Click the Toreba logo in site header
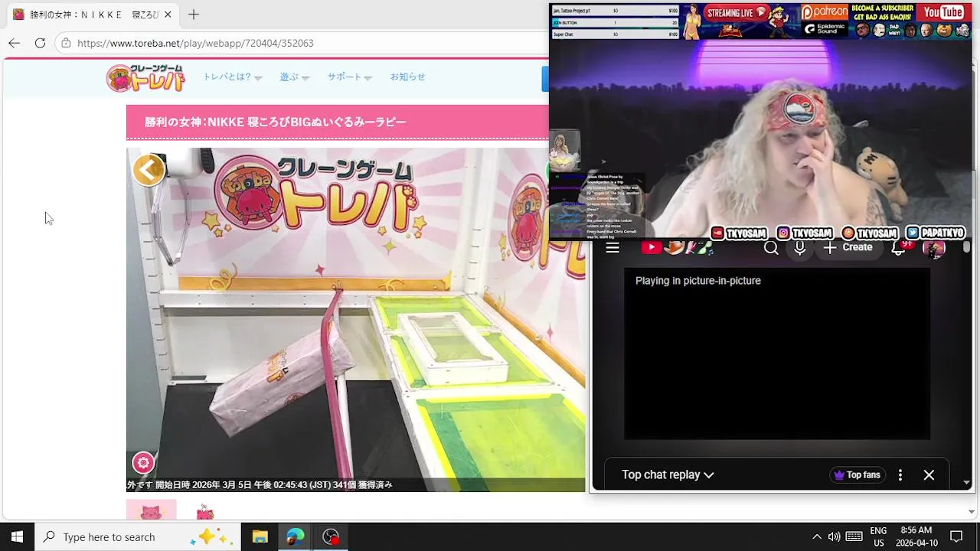980x551 pixels. pos(146,77)
